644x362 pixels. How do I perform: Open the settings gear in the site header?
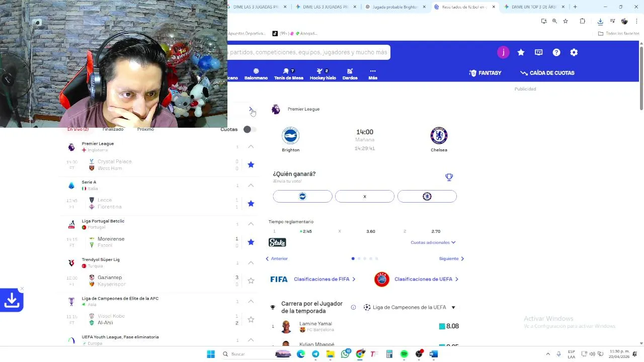pos(574,52)
